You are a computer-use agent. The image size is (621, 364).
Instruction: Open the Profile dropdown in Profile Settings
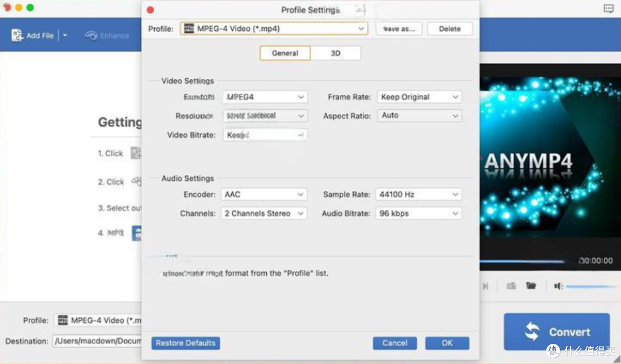pos(274,29)
